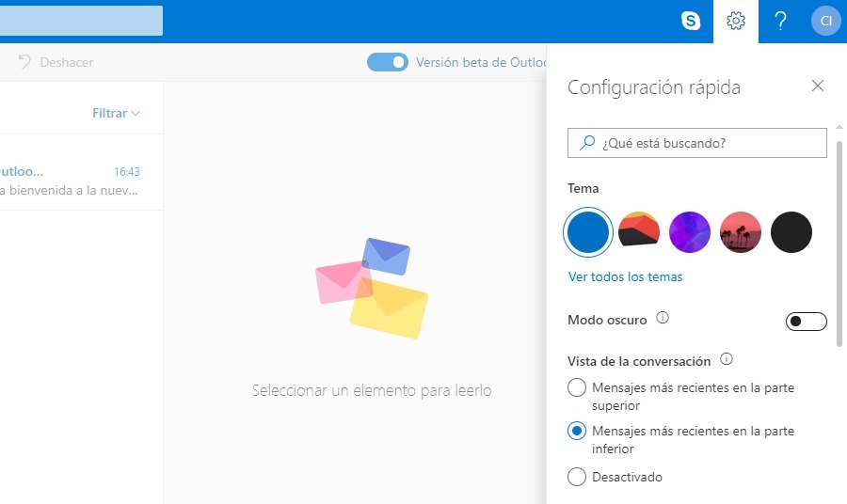Click the settings panel vertical scrollbar
This screenshot has height=504, width=847.
[839, 243]
